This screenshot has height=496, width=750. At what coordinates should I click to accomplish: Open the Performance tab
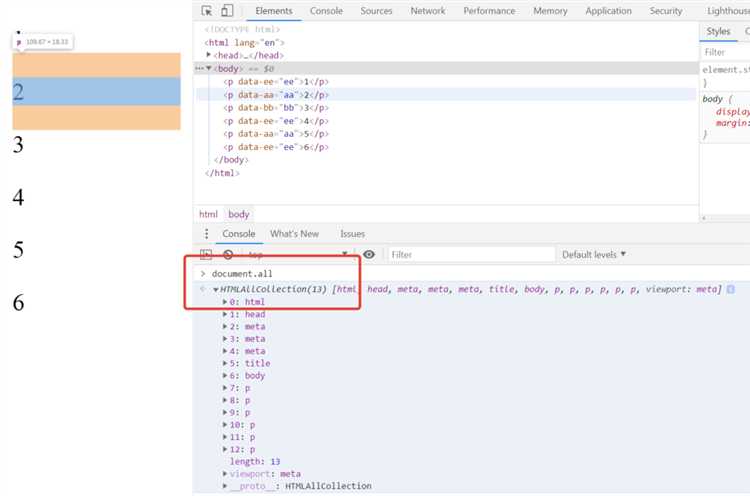489,11
